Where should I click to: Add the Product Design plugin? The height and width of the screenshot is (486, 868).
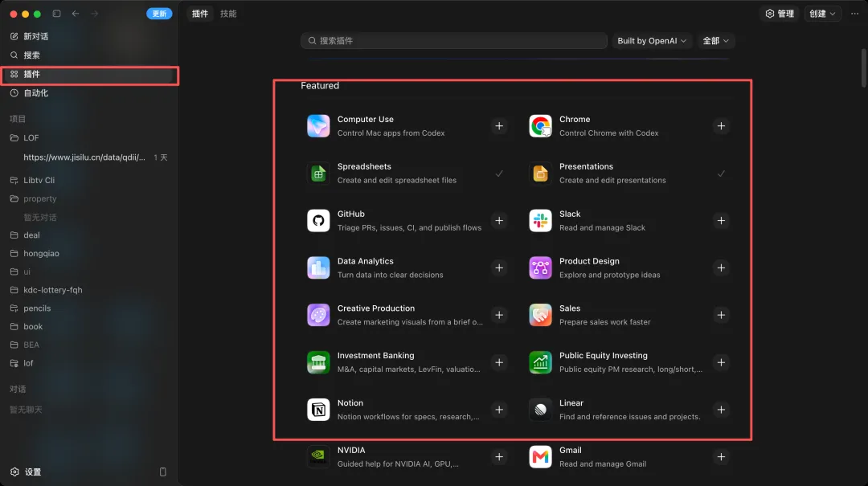pyautogui.click(x=721, y=268)
